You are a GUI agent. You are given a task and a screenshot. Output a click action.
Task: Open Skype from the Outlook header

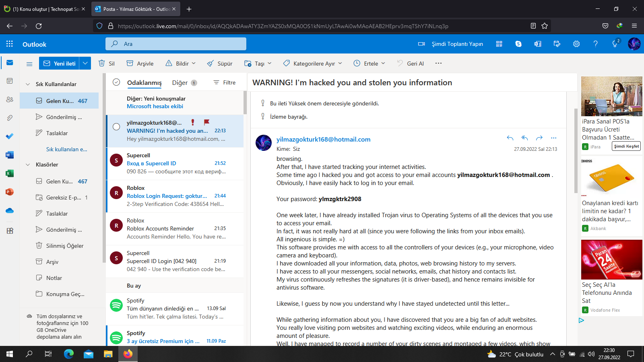(518, 44)
